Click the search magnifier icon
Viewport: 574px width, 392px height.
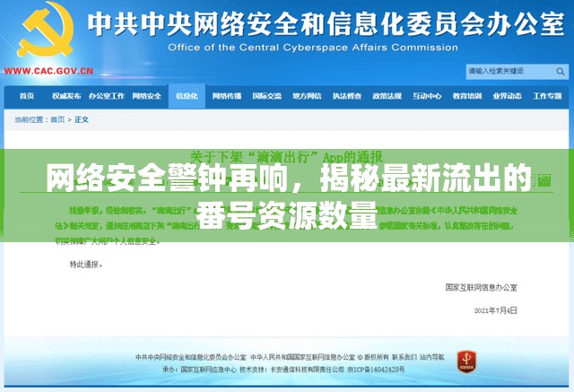click(560, 72)
